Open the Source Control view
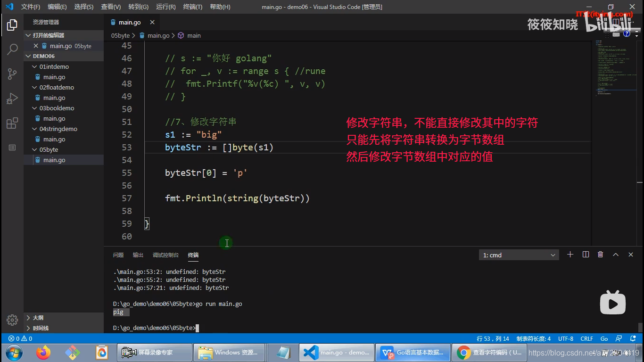Screen dimensions: 644x362 click(12, 74)
